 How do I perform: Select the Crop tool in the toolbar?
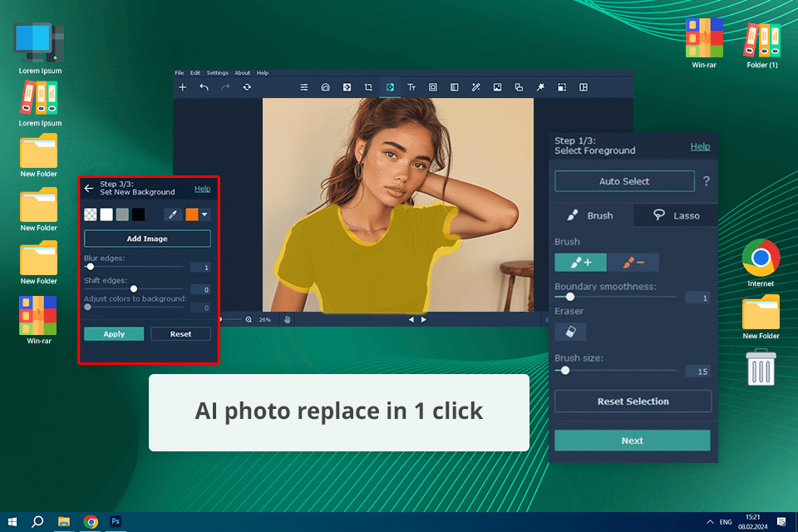368,87
